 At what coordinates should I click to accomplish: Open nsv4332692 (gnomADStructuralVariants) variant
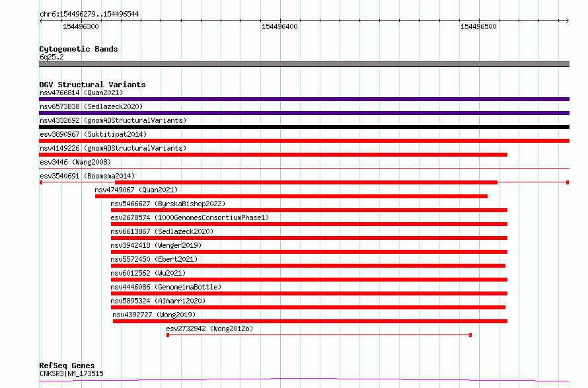[x=113, y=120]
